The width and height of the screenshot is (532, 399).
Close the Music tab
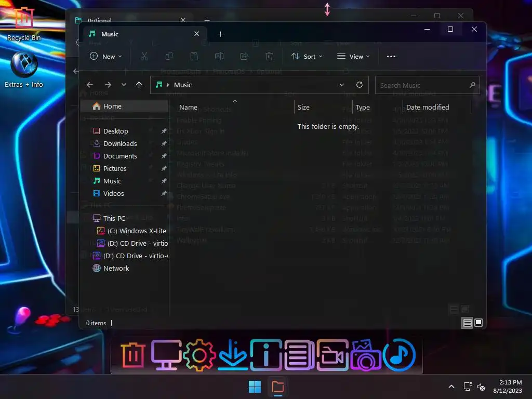tap(196, 34)
